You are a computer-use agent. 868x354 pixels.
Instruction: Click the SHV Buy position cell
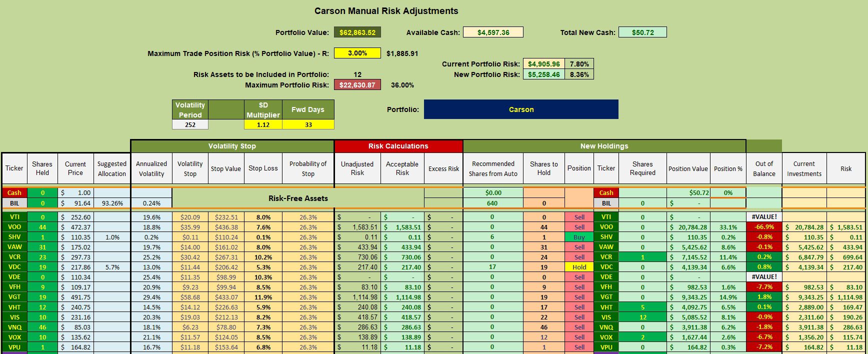(x=579, y=237)
